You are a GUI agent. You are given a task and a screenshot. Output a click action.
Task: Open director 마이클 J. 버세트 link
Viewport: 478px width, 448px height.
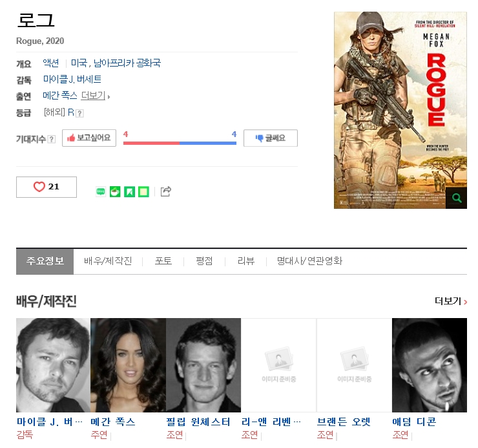72,80
